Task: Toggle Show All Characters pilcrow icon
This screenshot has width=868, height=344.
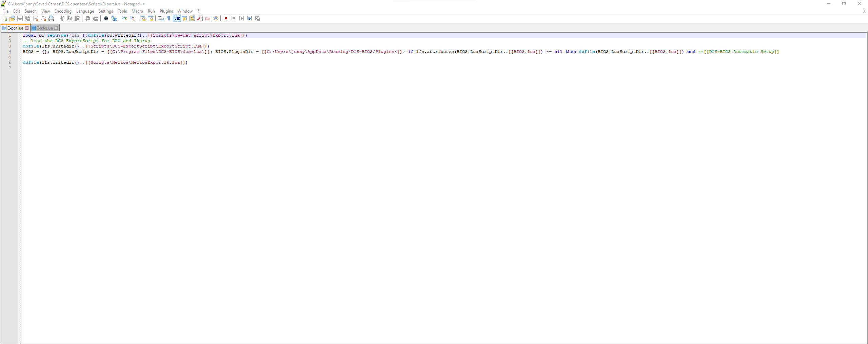Action: click(x=169, y=18)
